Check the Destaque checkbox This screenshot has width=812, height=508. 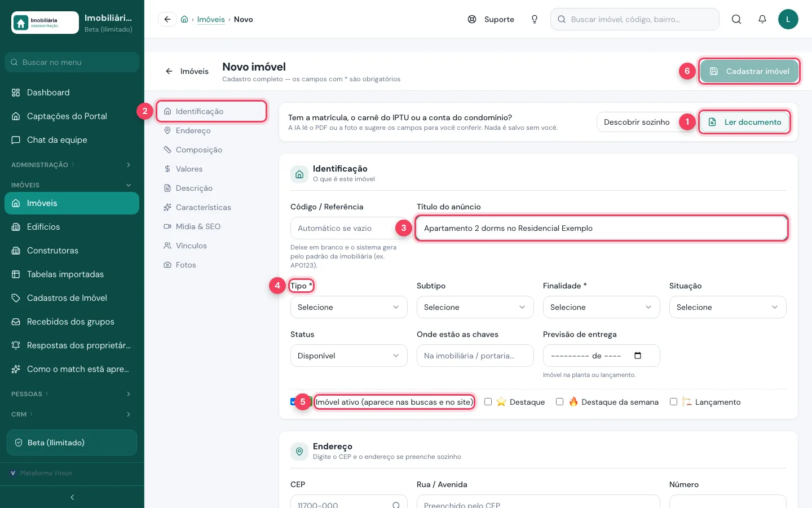488,402
